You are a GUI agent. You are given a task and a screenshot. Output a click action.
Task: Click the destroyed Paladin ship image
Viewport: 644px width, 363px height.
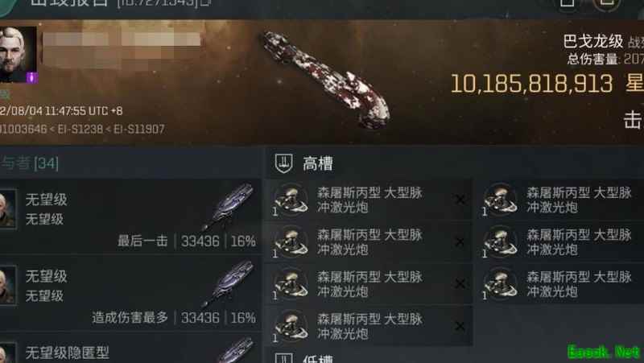point(326,79)
